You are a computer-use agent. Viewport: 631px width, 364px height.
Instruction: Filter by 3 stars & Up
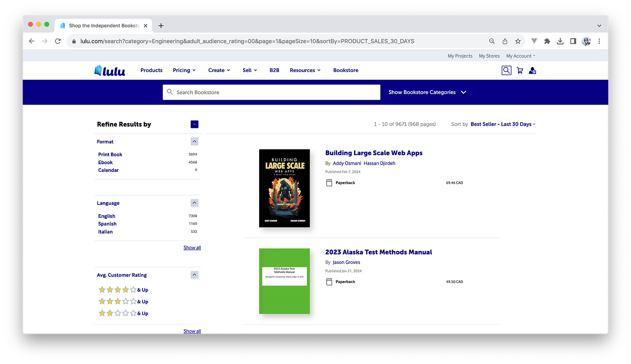124,302
